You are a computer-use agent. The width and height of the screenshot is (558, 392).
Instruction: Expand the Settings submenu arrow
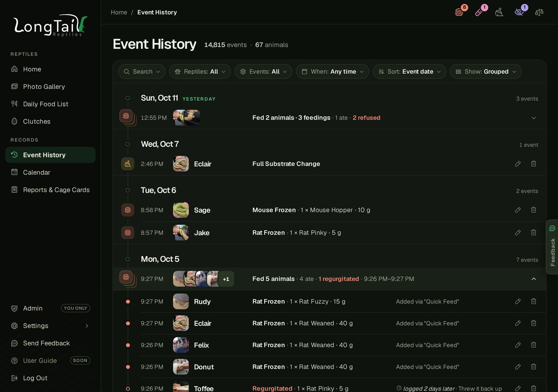tap(87, 326)
